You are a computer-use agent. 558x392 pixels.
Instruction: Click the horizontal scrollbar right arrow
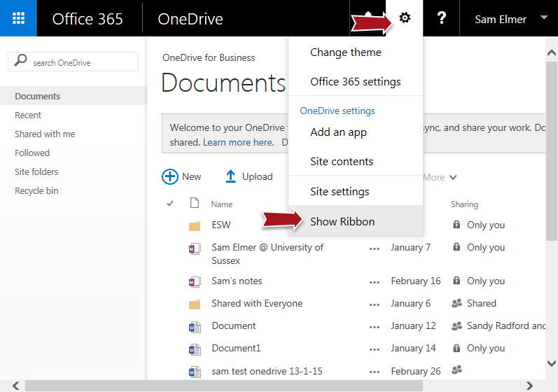529,386
